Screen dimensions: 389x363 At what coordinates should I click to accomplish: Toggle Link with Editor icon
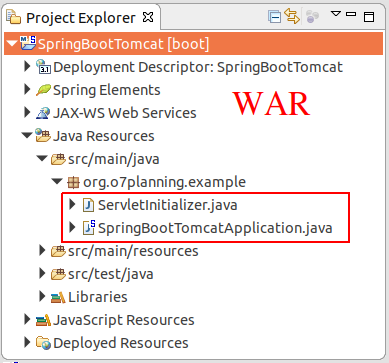[x=292, y=16]
